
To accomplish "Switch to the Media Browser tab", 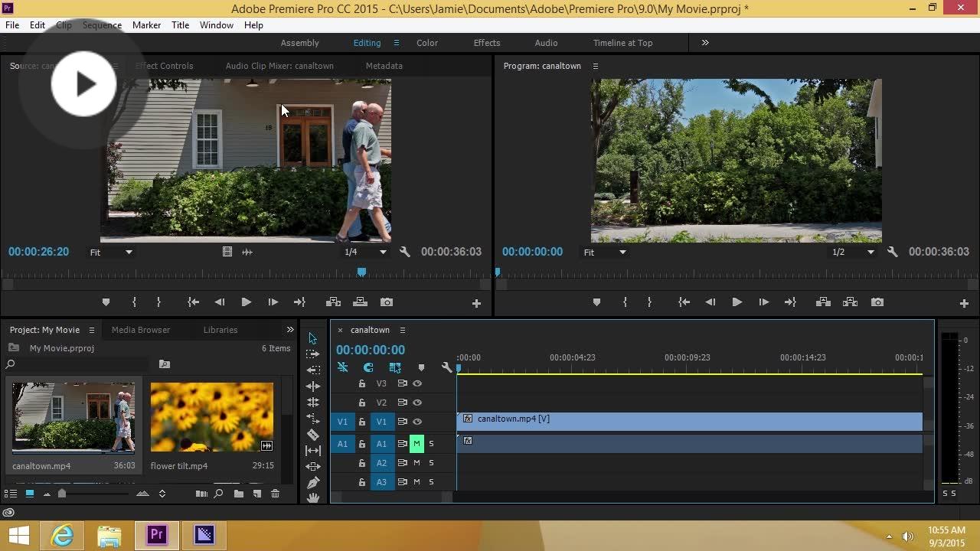I will coord(141,330).
